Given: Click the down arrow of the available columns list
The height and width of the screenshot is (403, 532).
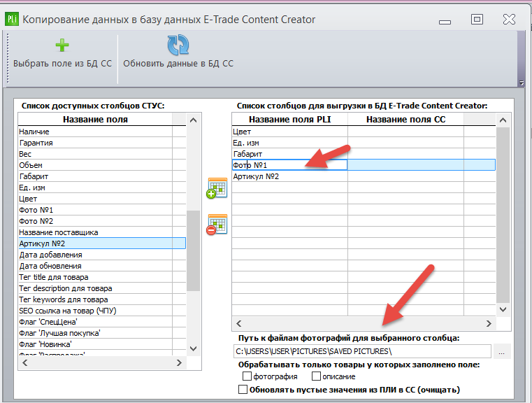Looking at the screenshot, I should click(x=194, y=348).
